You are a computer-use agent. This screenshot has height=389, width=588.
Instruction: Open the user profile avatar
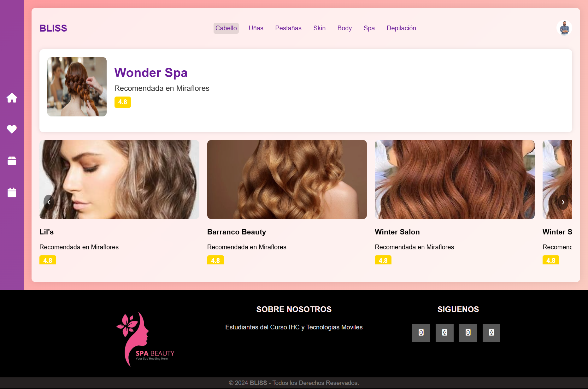(x=564, y=28)
